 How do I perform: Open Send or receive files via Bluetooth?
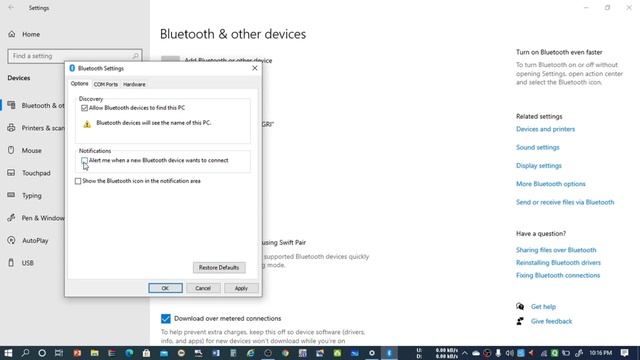pyautogui.click(x=565, y=202)
